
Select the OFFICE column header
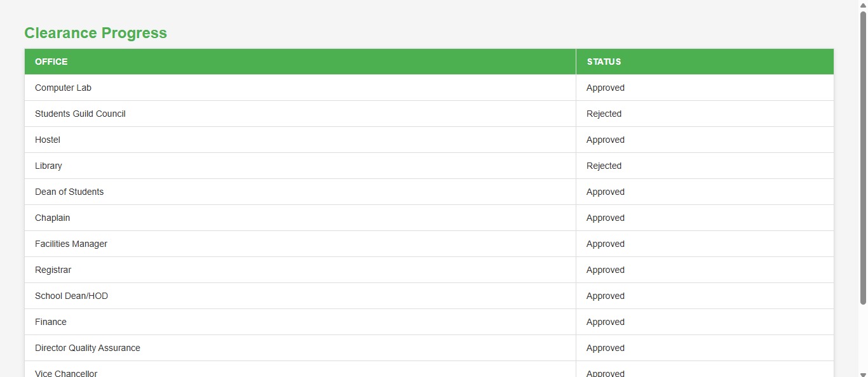pos(51,62)
